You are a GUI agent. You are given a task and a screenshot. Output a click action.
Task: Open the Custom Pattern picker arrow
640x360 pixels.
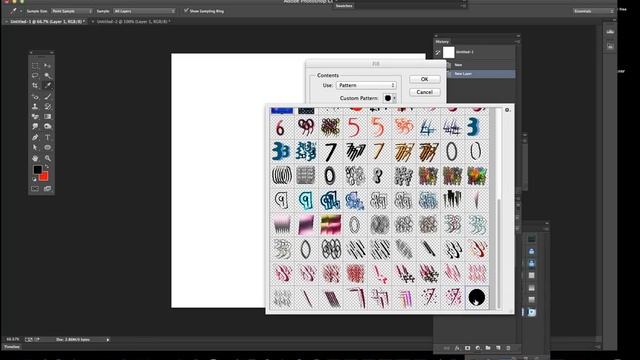point(394,98)
